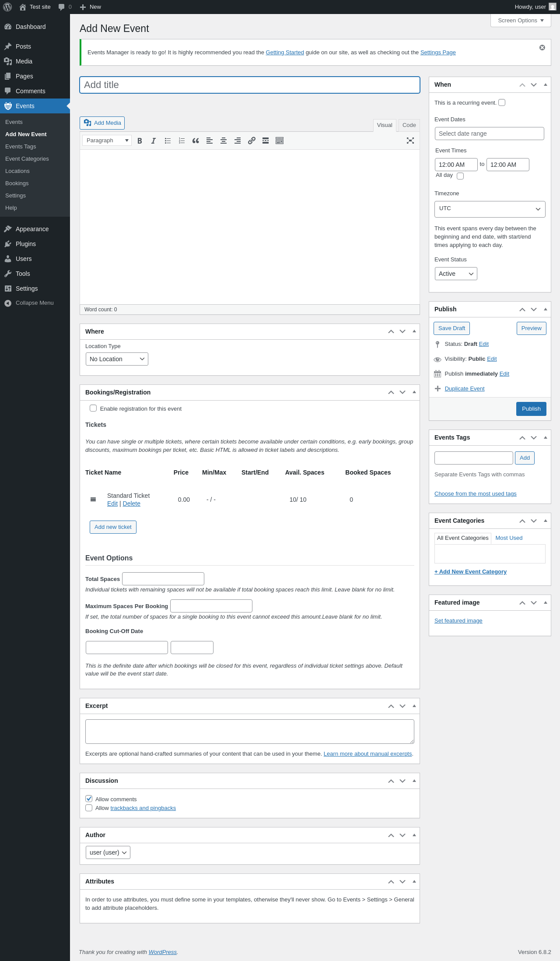Viewport: 560px width, 961px height.
Task: Delete the Standard Ticket
Action: coord(131,504)
